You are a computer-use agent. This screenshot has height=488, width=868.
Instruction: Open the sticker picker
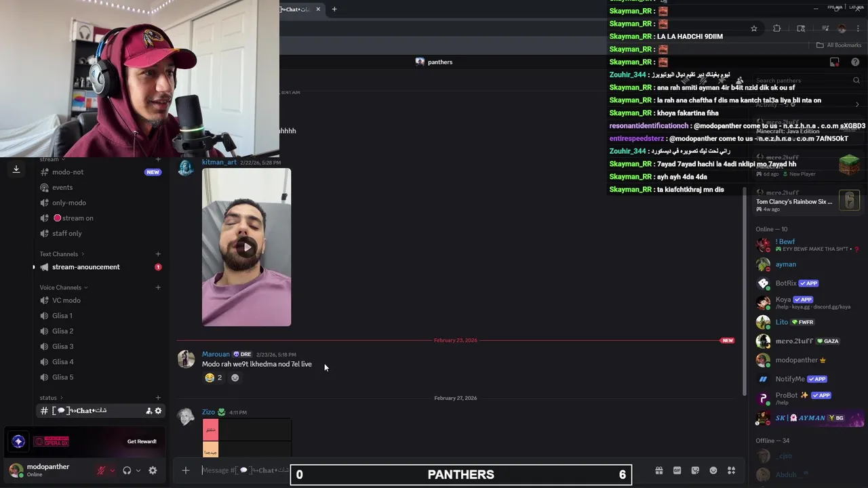tap(695, 470)
